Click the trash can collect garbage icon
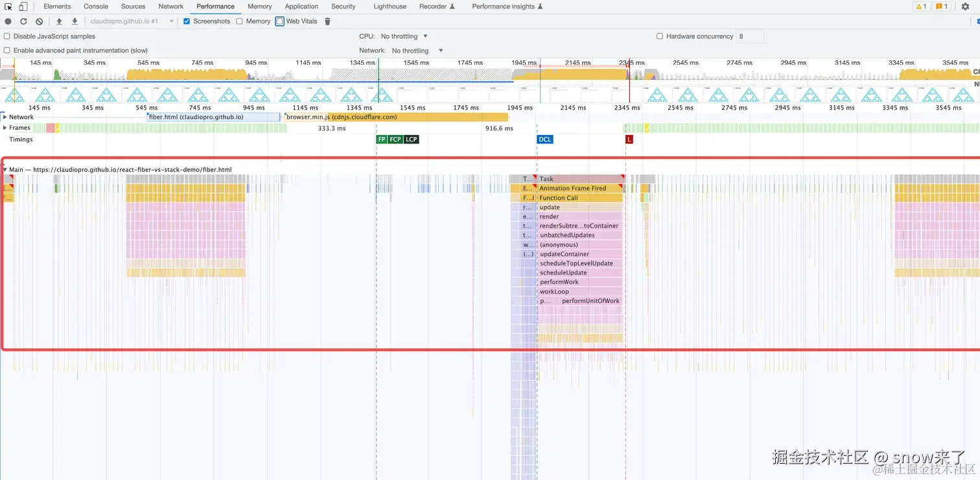980x480 pixels. 327,21
